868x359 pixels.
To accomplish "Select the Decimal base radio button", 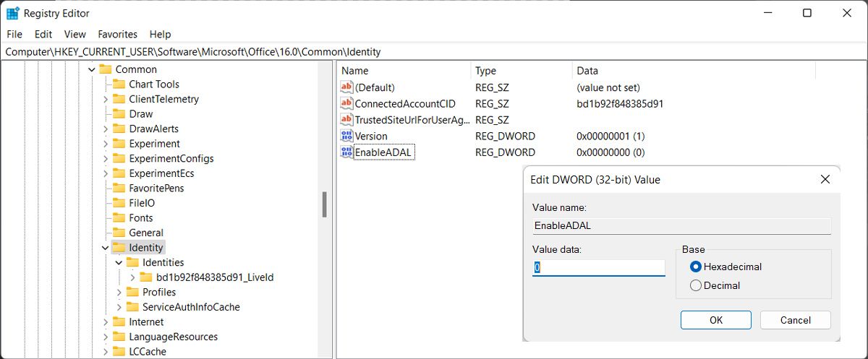I will click(696, 285).
